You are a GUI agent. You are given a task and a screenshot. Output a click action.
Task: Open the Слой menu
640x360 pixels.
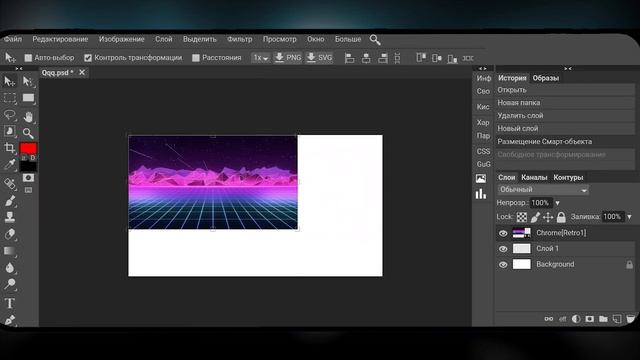point(164,39)
